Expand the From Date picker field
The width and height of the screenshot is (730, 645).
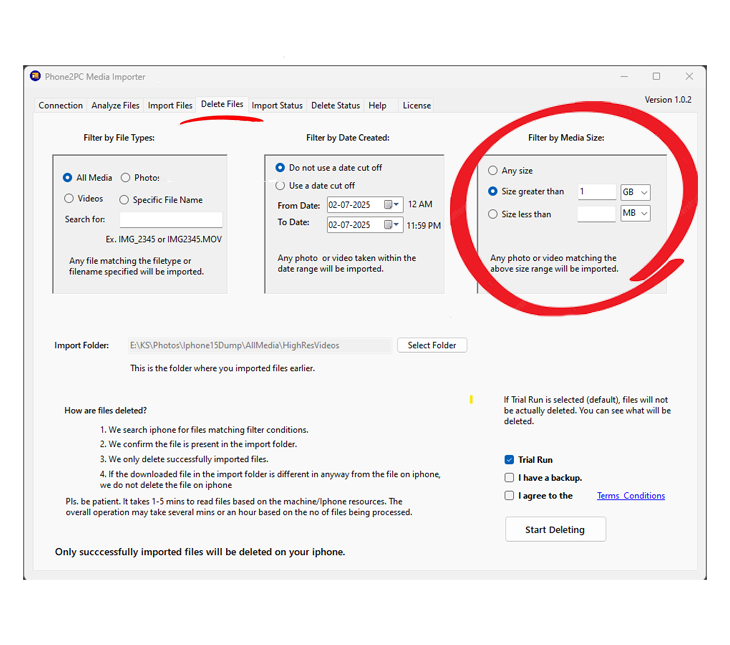(365, 205)
